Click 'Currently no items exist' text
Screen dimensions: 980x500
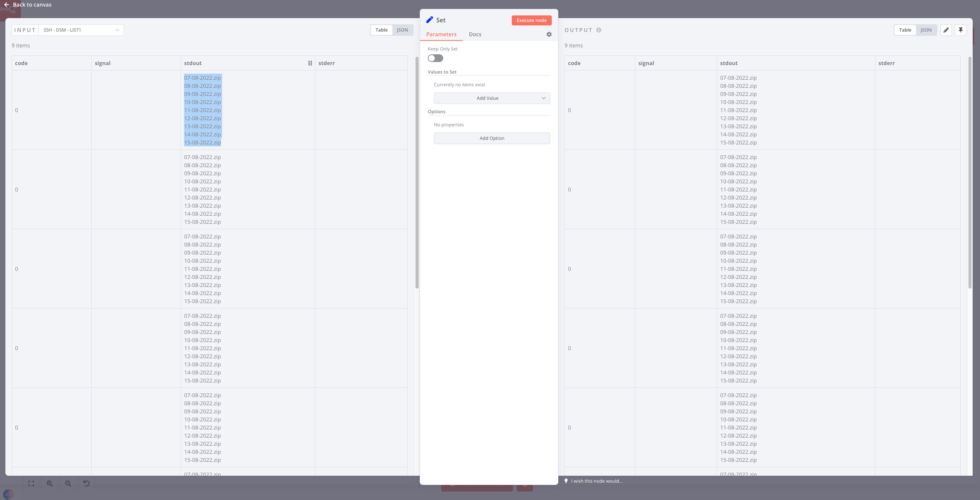(x=459, y=85)
